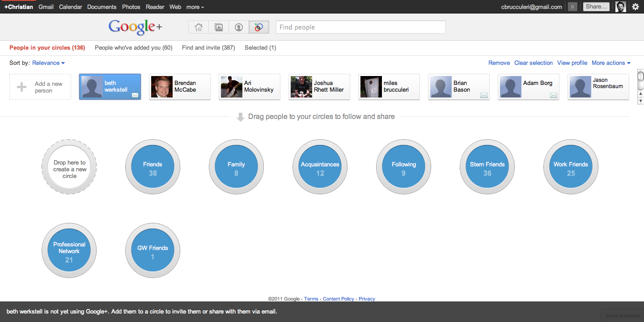Open the More actions dropdown
Image resolution: width=644 pixels, height=322 pixels.
[x=611, y=63]
